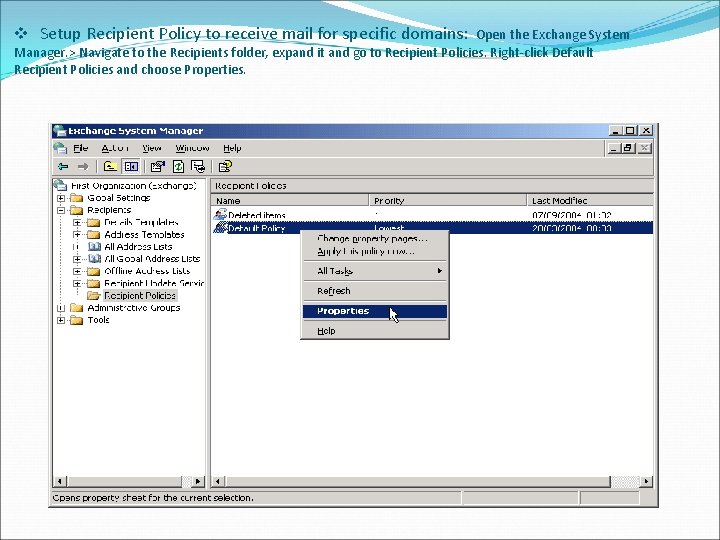Sort by the Last Modified column header

pos(590,201)
